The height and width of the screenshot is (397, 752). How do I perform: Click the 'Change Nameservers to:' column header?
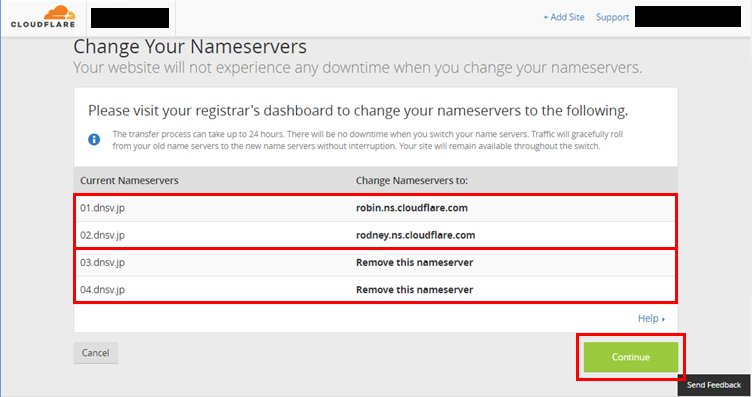coord(411,181)
